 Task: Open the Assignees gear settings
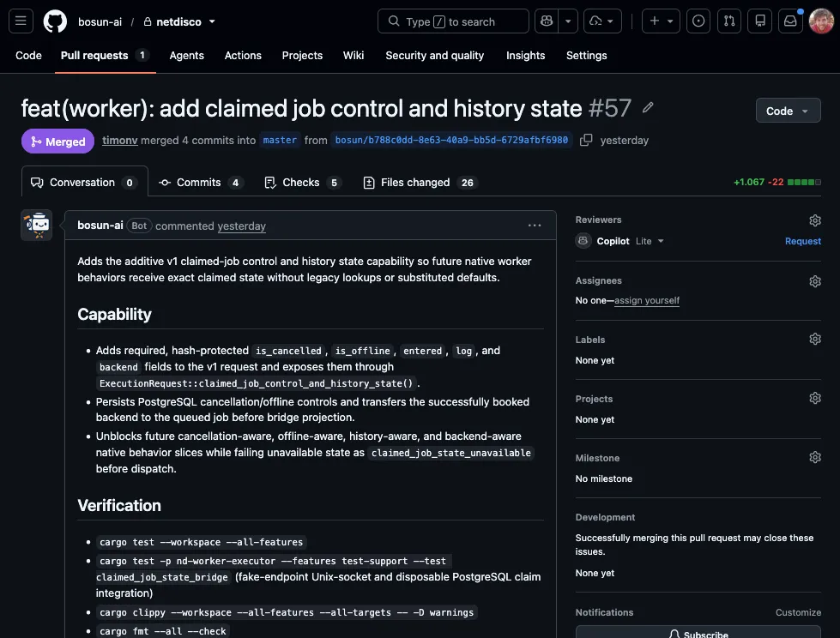pyautogui.click(x=815, y=281)
